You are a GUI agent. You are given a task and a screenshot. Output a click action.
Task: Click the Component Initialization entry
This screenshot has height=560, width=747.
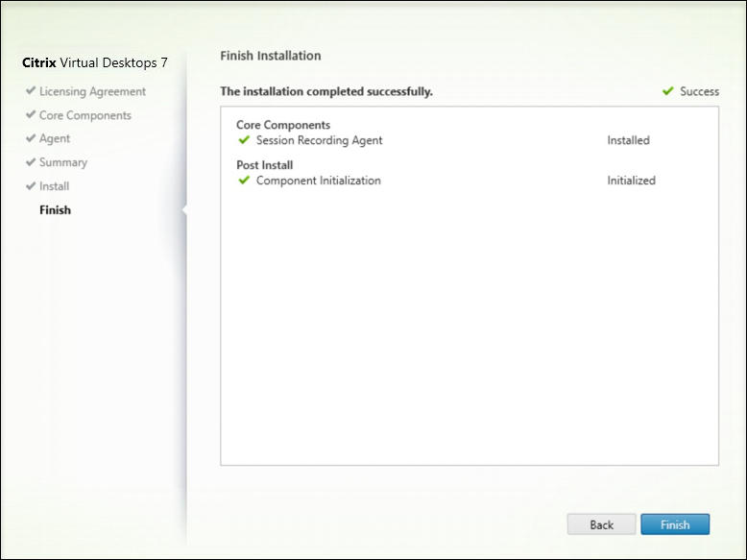pyautogui.click(x=318, y=181)
